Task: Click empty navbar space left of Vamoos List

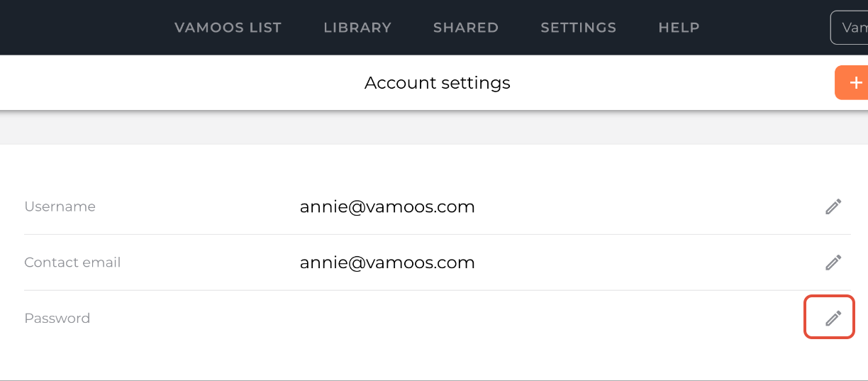Action: pyautogui.click(x=85, y=28)
